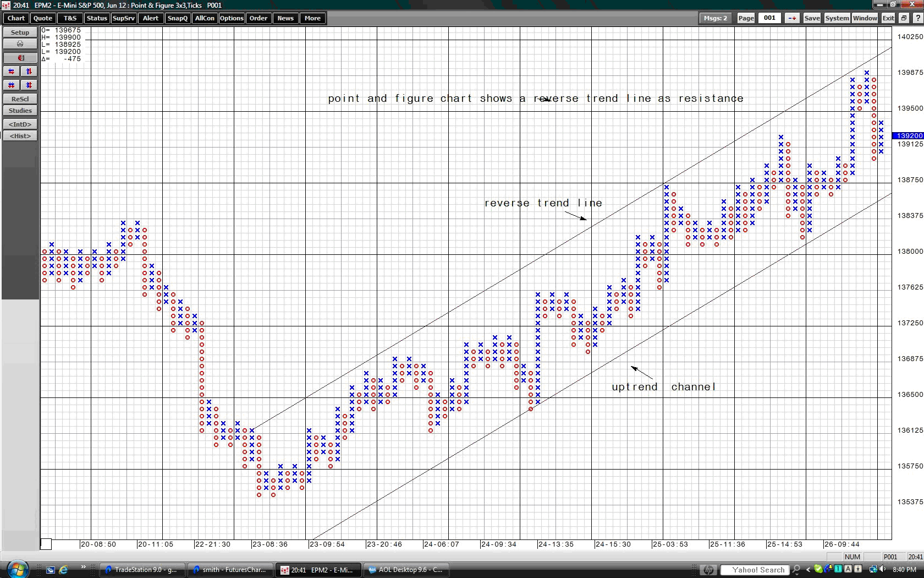
Task: Switch to AOL Desktop 9.6 taskbar window
Action: coord(406,570)
